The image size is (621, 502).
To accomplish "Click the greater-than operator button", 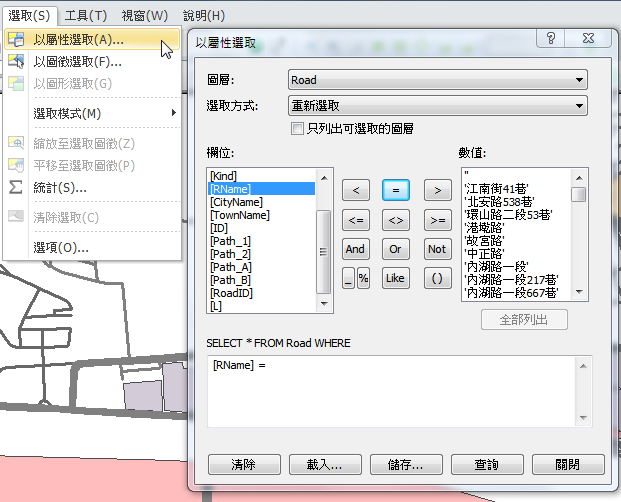I will coord(437,190).
